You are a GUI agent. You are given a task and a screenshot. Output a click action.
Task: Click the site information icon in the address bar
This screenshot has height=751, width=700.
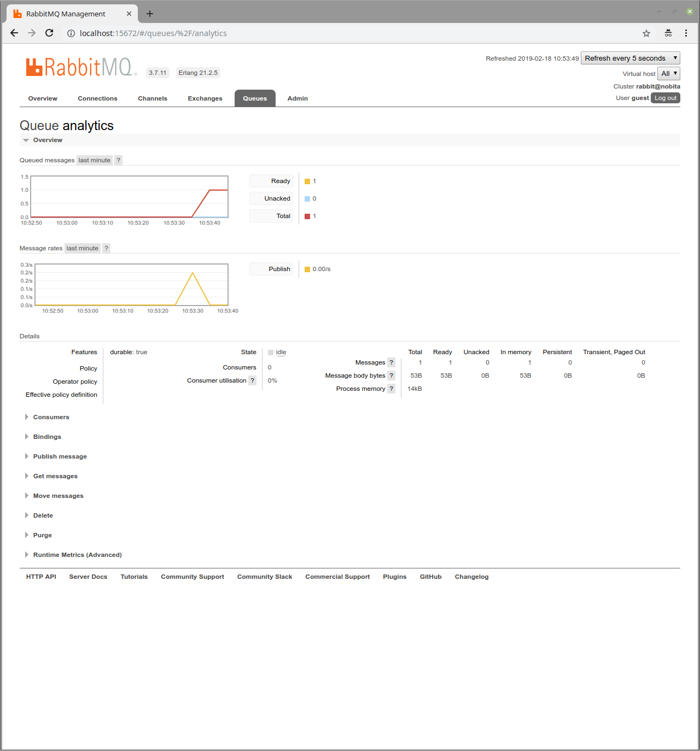click(x=71, y=33)
